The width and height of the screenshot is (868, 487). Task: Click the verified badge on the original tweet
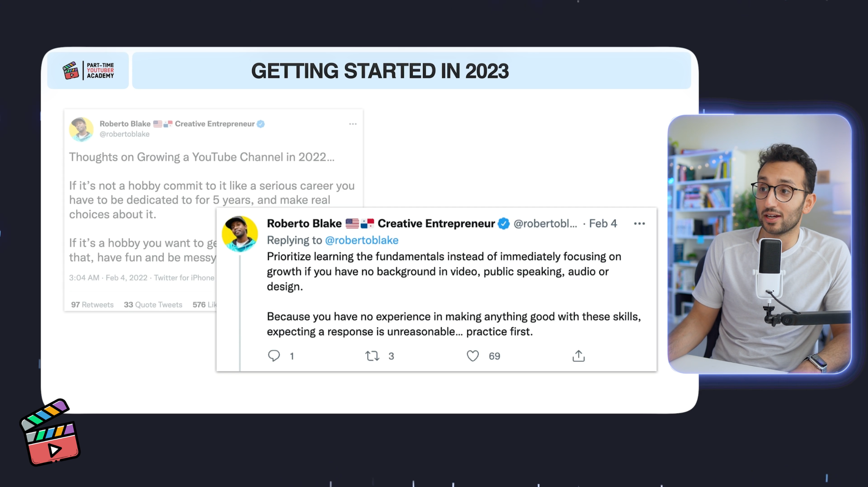260,124
